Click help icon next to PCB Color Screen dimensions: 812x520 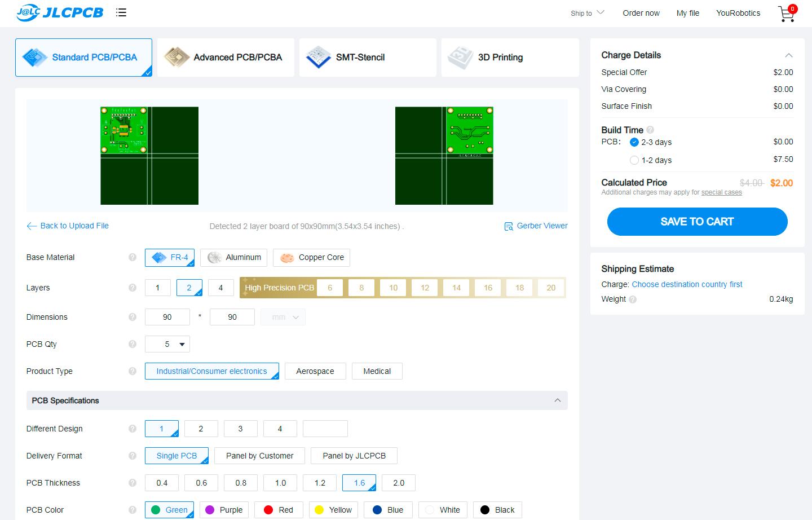click(x=133, y=510)
